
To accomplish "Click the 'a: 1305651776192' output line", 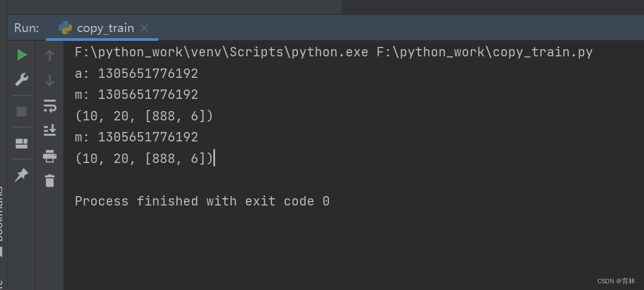I will click(136, 74).
